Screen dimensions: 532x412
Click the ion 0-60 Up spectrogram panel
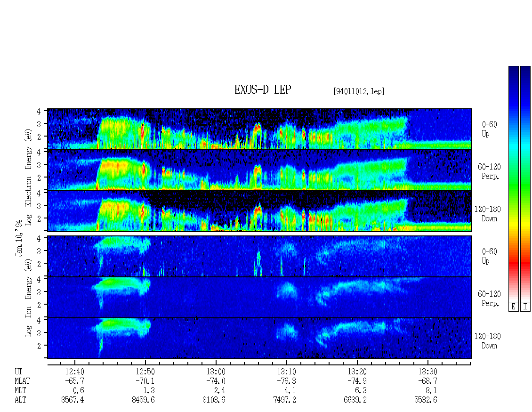click(259, 256)
